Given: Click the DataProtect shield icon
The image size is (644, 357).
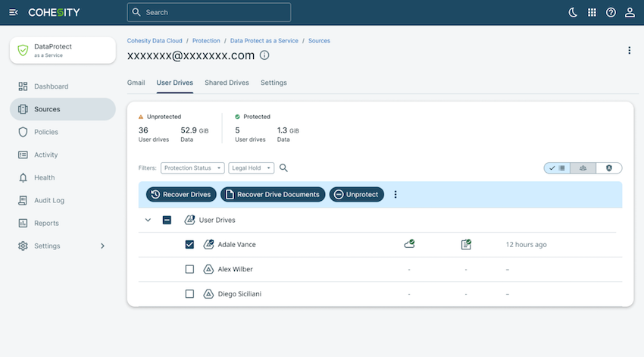Looking at the screenshot, I should [x=23, y=50].
